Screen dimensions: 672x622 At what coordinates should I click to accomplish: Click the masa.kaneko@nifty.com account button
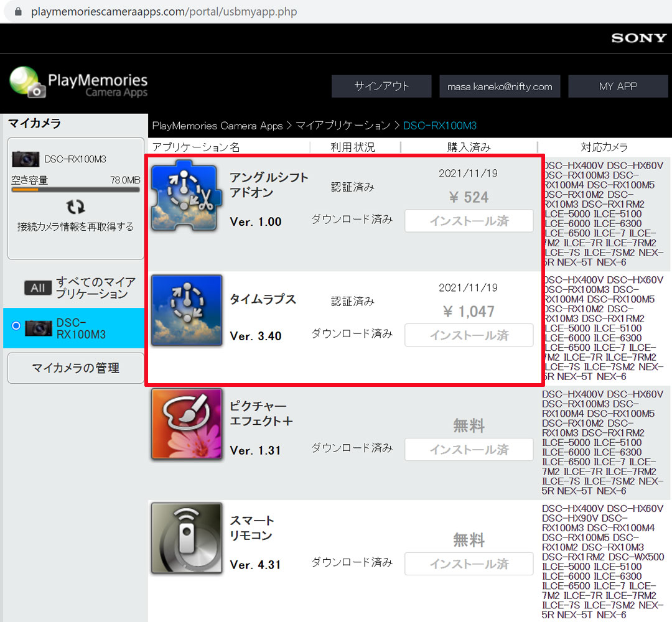pyautogui.click(x=500, y=86)
